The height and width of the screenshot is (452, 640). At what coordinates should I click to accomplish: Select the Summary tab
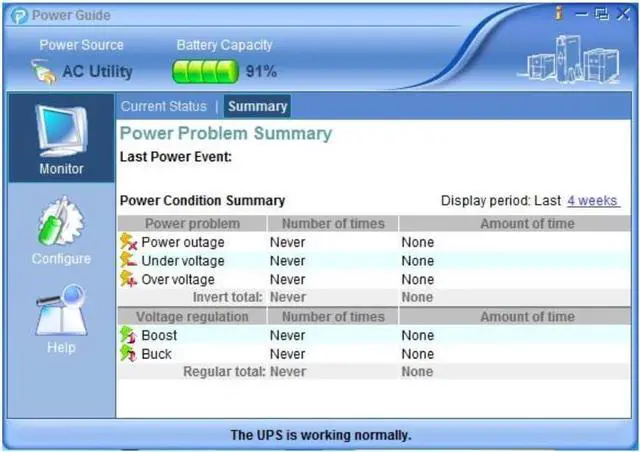pos(257,107)
